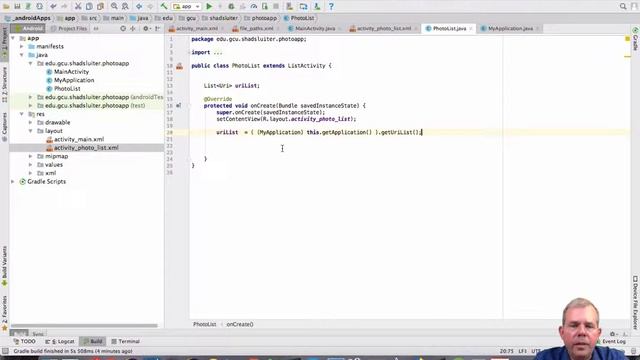Screen dimensions: 640x360
Task: Select MainActivity class in project tree
Action: click(71, 72)
